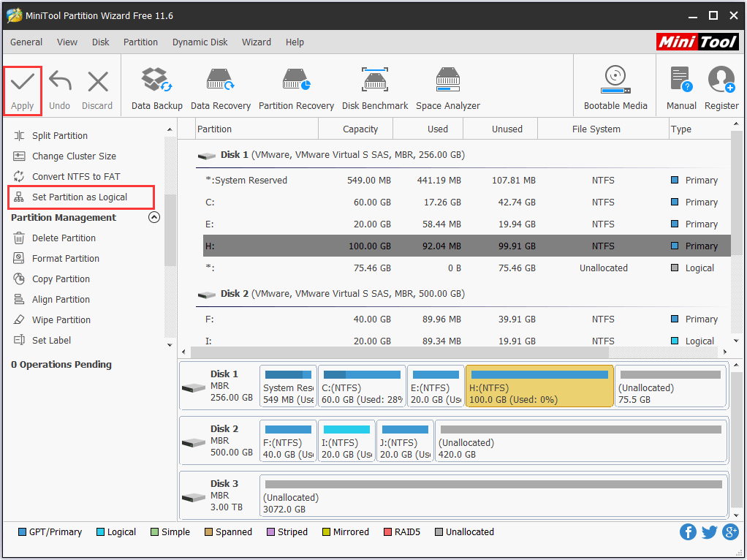747x560 pixels.
Task: Undo the last operation
Action: (x=59, y=91)
